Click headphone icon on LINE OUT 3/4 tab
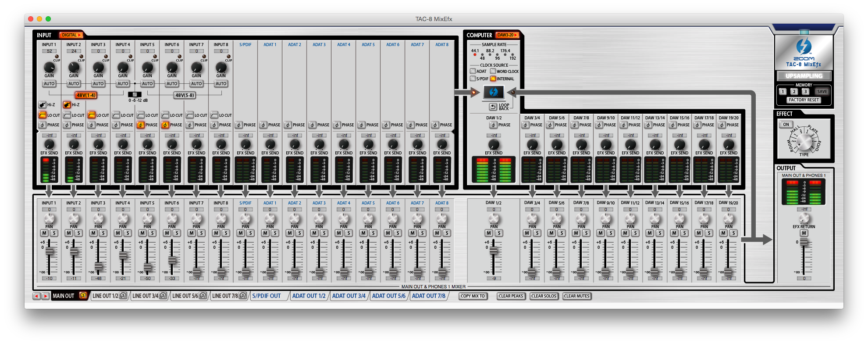Image resolution: width=868 pixels, height=344 pixels. pyautogui.click(x=163, y=296)
